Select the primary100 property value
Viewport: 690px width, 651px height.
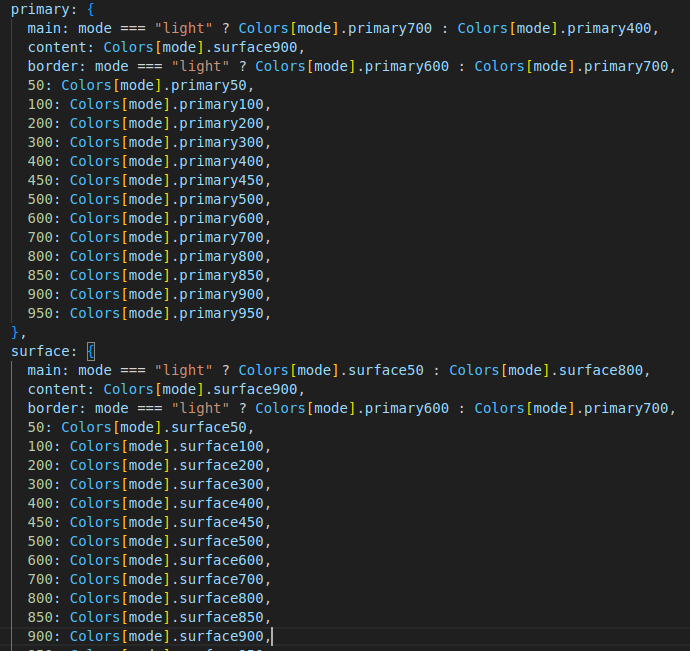(x=225, y=104)
